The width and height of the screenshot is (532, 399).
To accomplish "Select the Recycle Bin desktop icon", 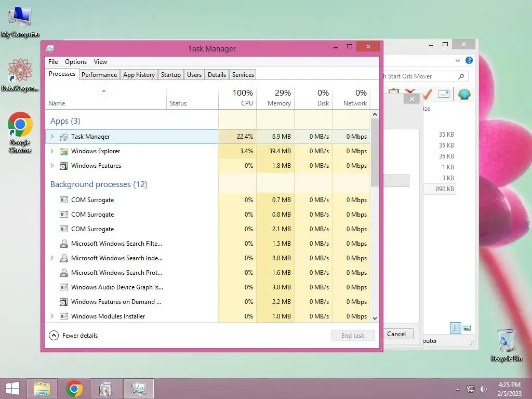I will pyautogui.click(x=506, y=345).
